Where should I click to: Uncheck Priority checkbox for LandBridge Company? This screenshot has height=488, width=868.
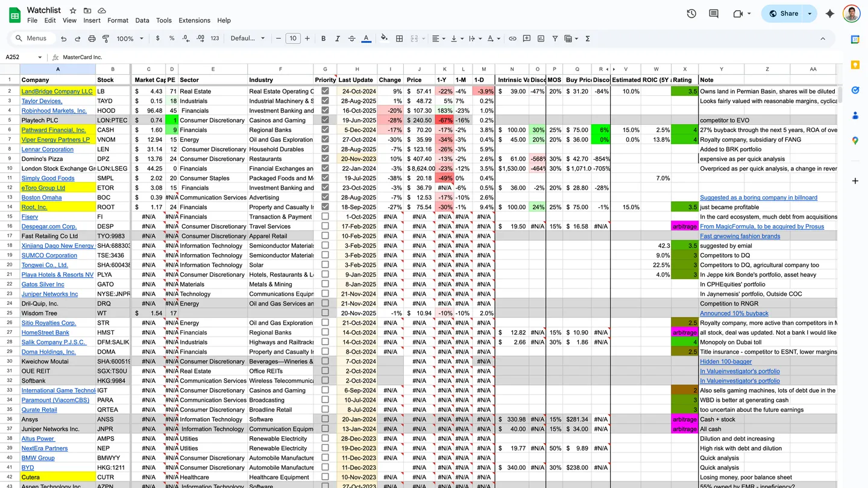point(325,92)
